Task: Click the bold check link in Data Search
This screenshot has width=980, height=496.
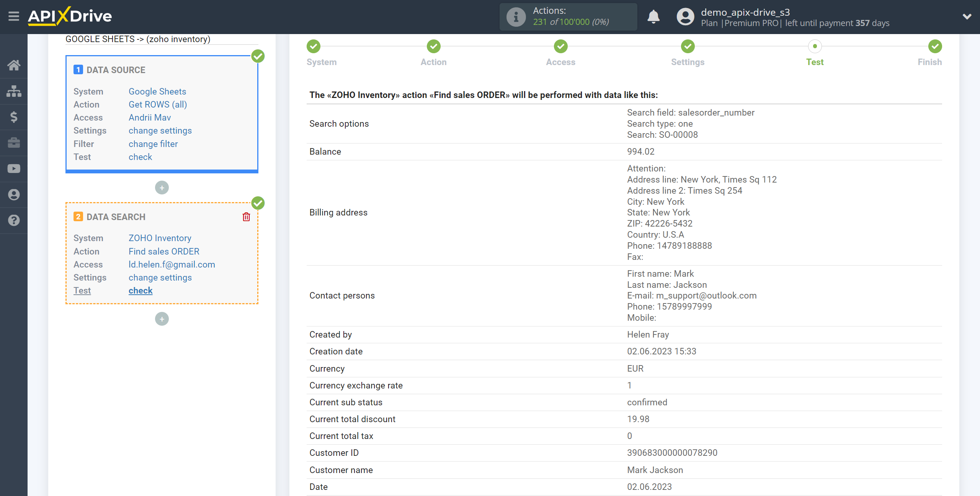Action: tap(140, 290)
